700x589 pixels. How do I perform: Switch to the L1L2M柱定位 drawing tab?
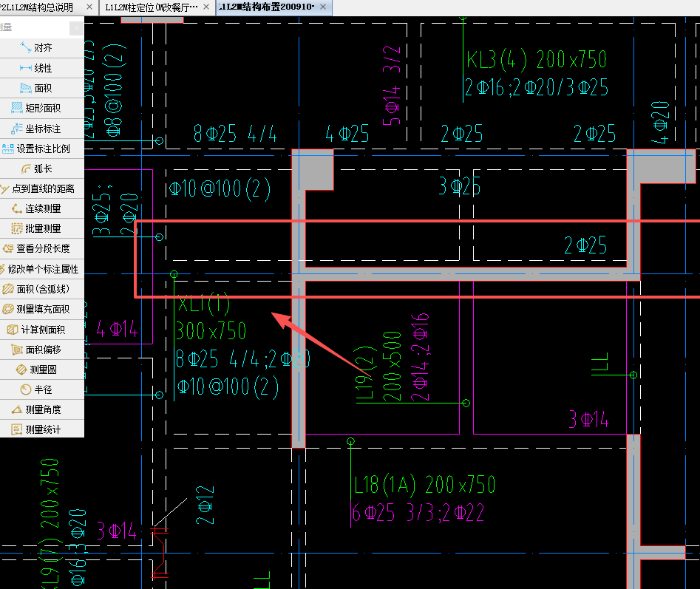152,7
